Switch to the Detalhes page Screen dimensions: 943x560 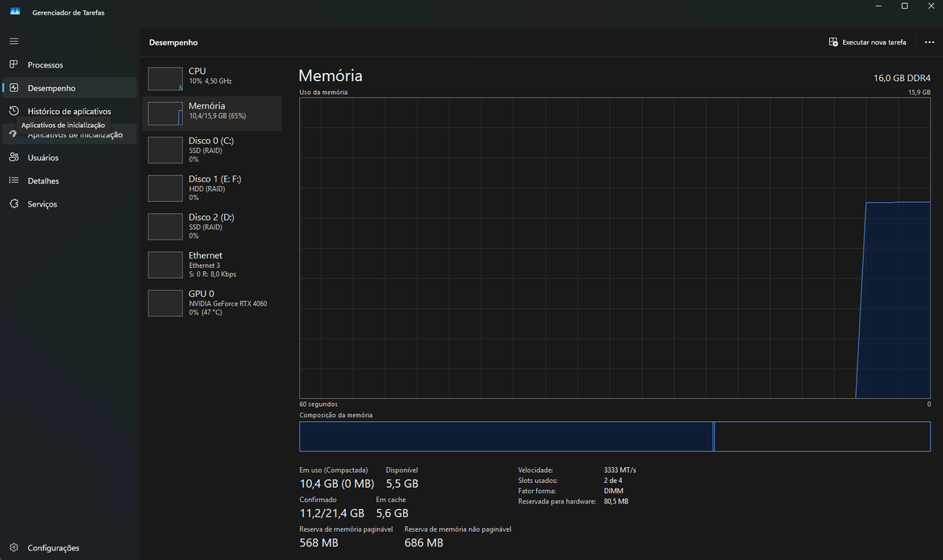(70, 181)
